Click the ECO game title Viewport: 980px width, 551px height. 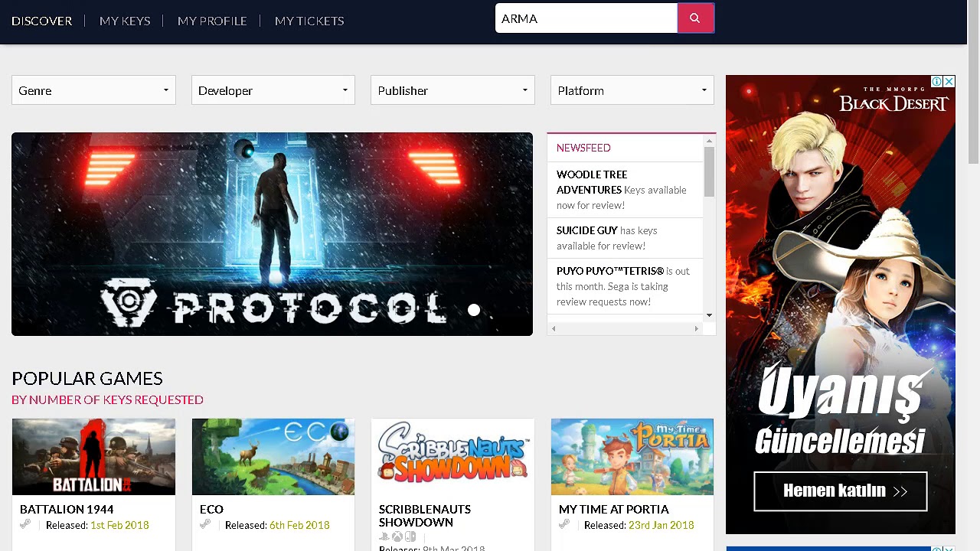(x=211, y=509)
